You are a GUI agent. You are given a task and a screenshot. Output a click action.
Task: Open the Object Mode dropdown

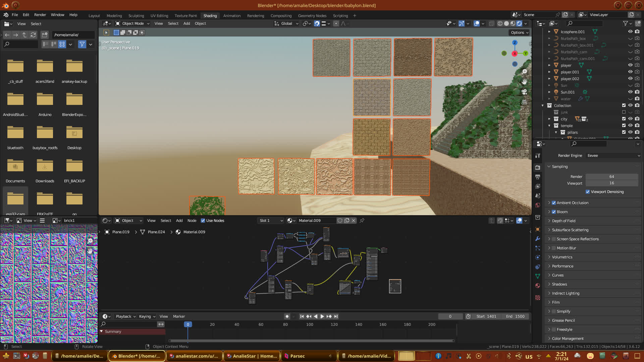point(132,23)
